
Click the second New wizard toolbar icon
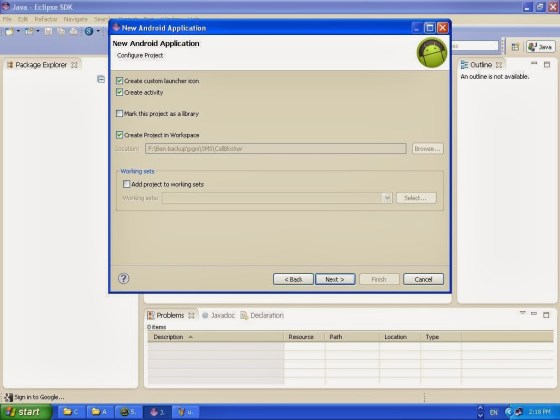(x=29, y=31)
